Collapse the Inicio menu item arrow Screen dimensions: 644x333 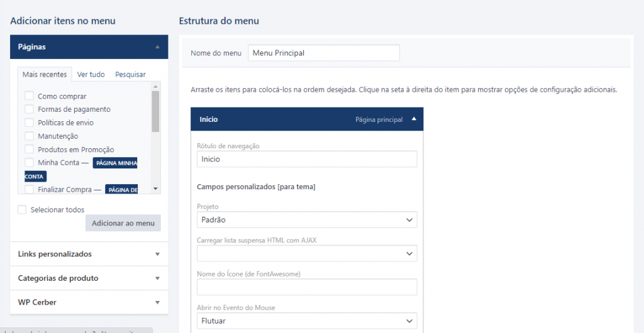tap(414, 119)
